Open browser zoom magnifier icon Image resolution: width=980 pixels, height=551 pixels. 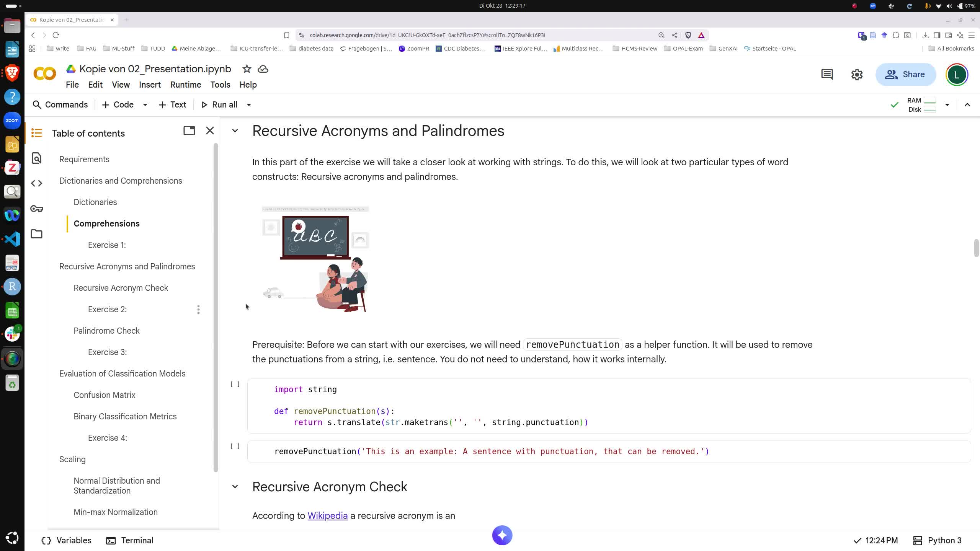pos(661,35)
